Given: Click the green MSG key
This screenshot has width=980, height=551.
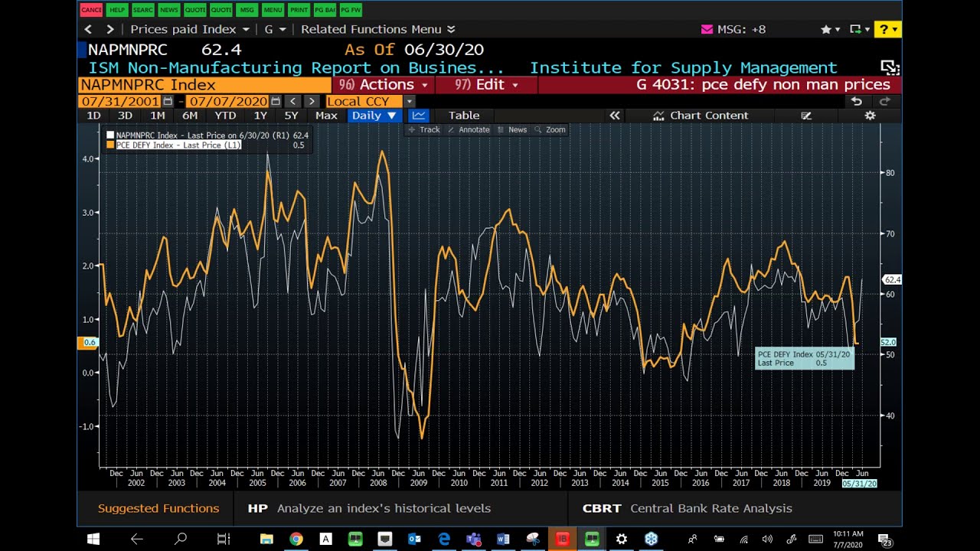Looking at the screenshot, I should point(247,10).
